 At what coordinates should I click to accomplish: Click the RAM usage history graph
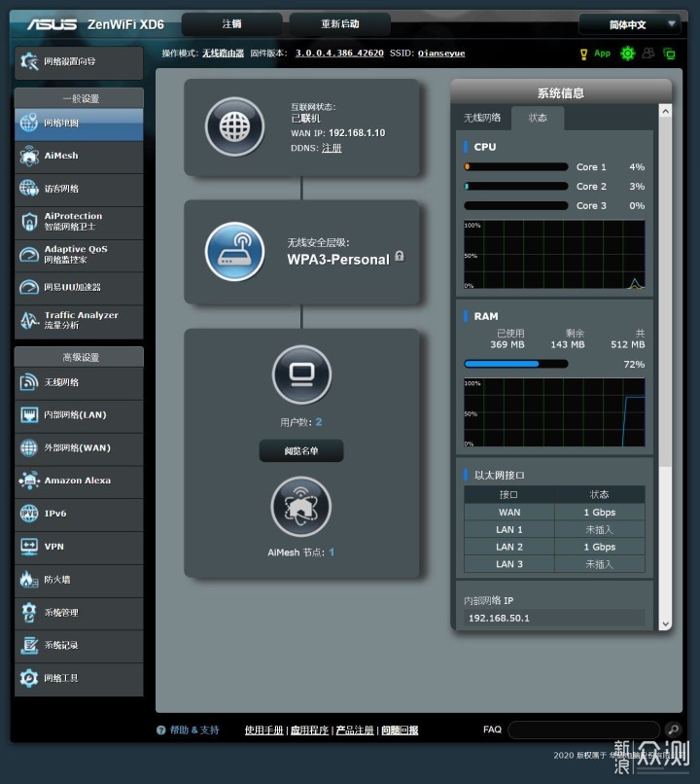pos(554,412)
